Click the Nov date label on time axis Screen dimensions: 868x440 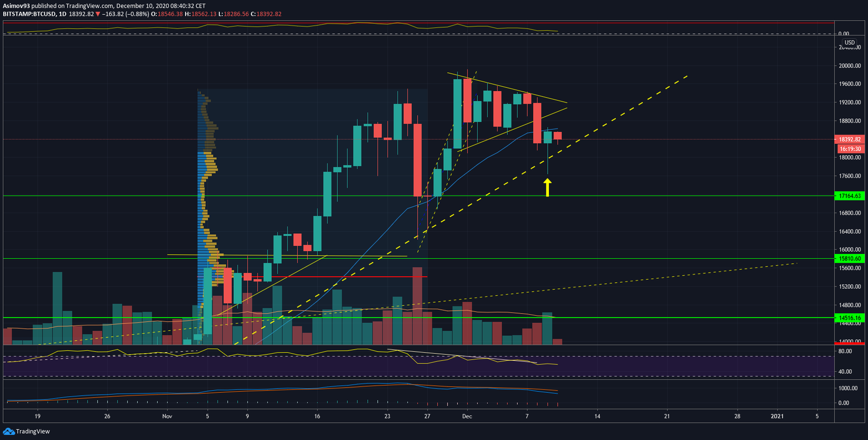[x=167, y=417]
